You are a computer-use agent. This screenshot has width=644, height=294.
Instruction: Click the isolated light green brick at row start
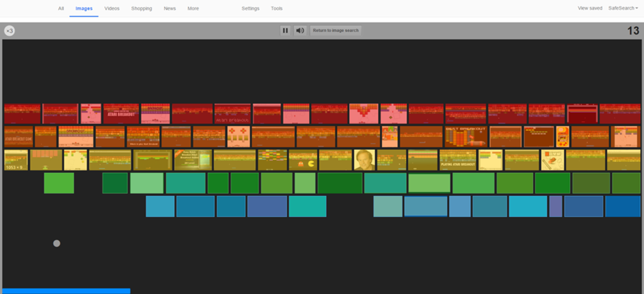point(59,183)
